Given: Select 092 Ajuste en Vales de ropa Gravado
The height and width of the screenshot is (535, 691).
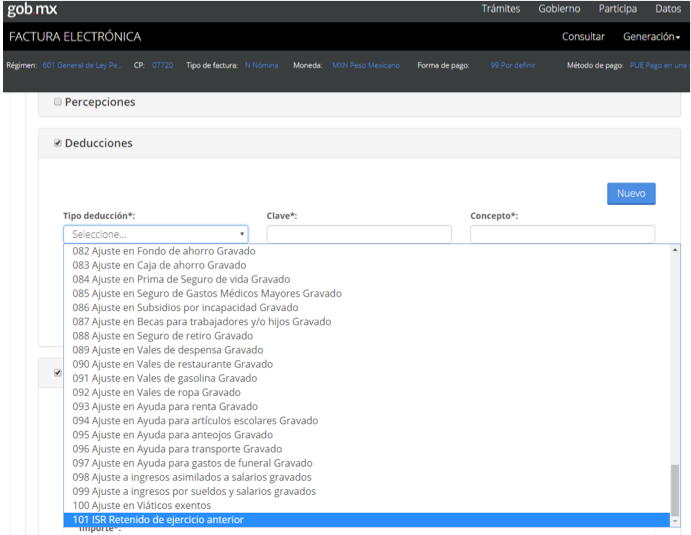Looking at the screenshot, I should coord(367,392).
